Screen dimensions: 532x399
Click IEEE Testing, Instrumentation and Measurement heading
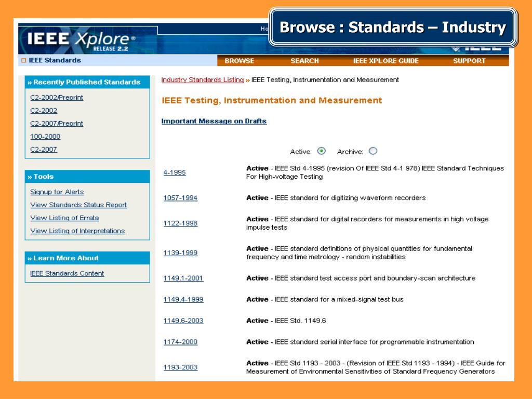click(x=272, y=100)
